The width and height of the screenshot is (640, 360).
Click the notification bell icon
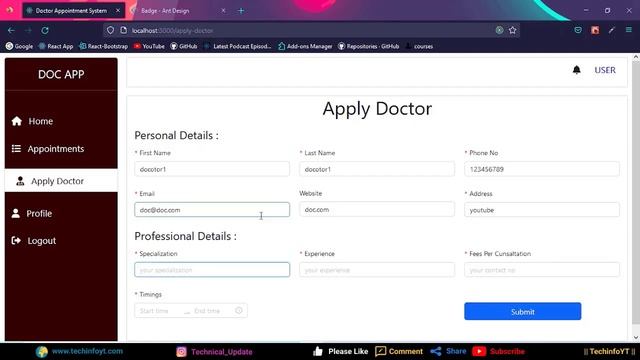(x=576, y=70)
